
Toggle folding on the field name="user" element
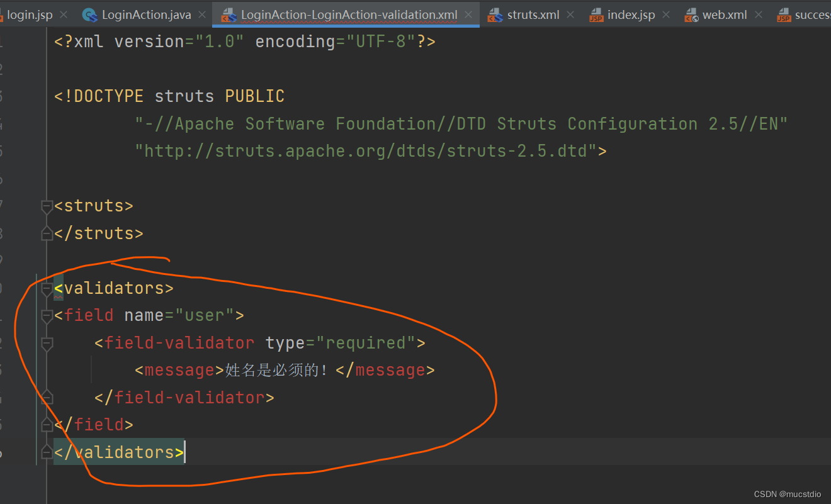(47, 315)
